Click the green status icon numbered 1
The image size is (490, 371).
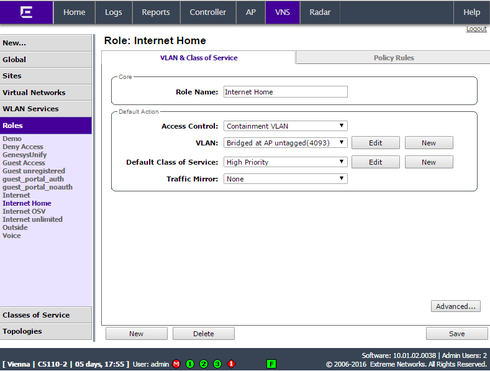(x=190, y=364)
